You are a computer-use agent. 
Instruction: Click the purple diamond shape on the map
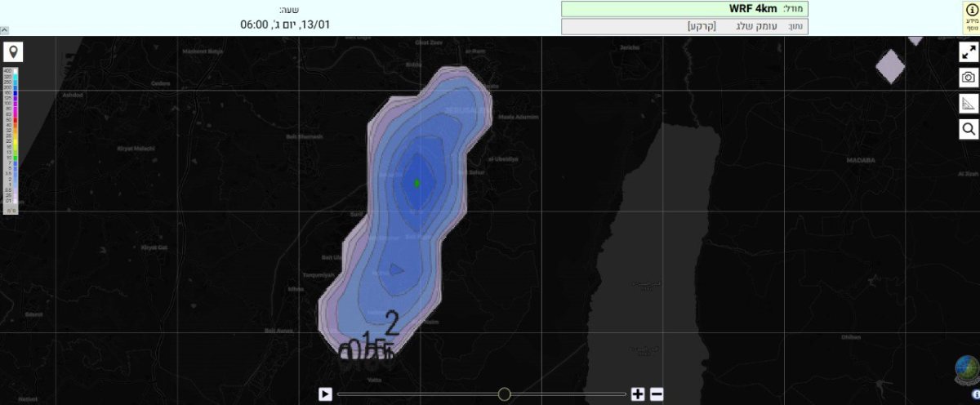click(x=891, y=66)
